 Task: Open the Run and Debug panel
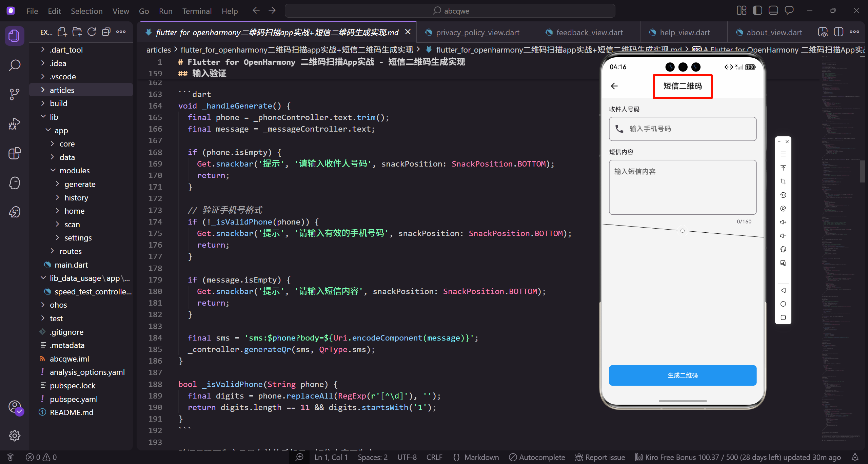coord(15,123)
